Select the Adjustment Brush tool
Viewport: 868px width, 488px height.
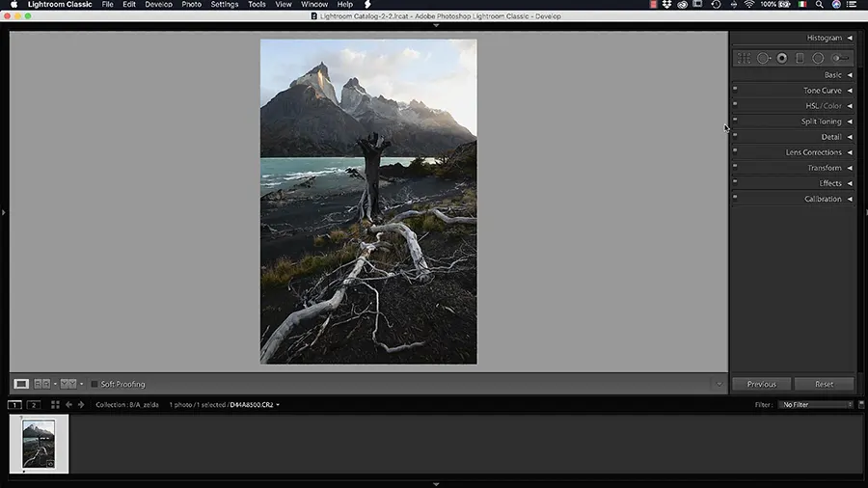[x=840, y=58]
